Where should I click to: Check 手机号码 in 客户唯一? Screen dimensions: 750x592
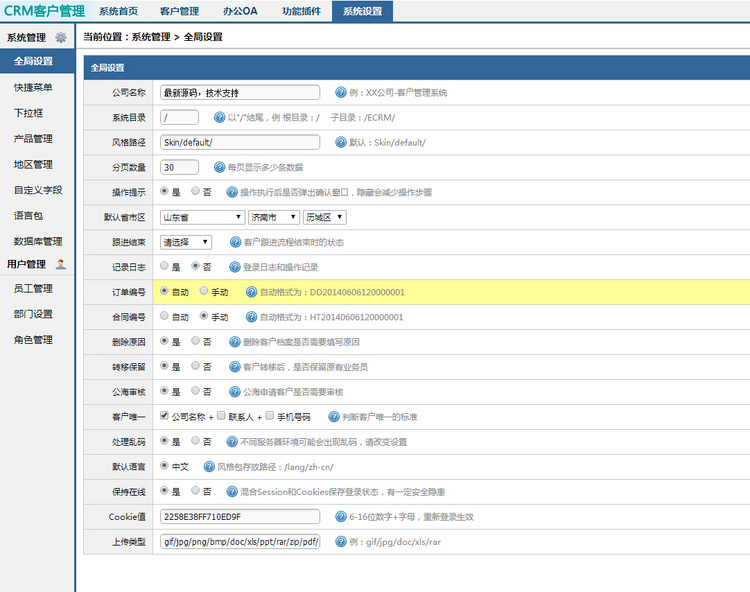[x=270, y=415]
